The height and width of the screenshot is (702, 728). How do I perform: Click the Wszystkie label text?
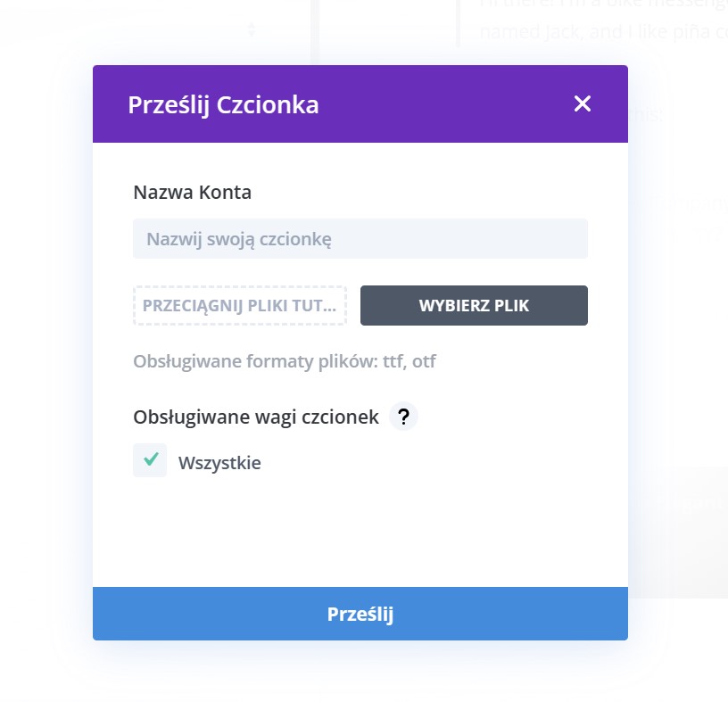coord(219,463)
